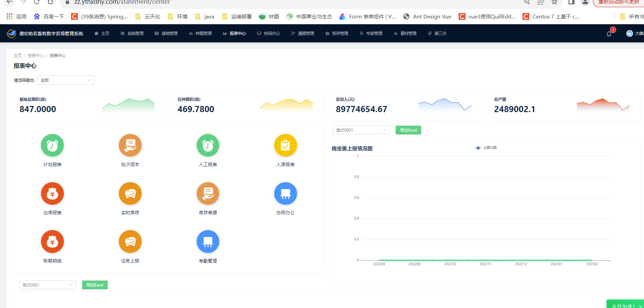Open the 协同办公 blue icon
Viewport: 644px width, 308px height.
[285, 193]
